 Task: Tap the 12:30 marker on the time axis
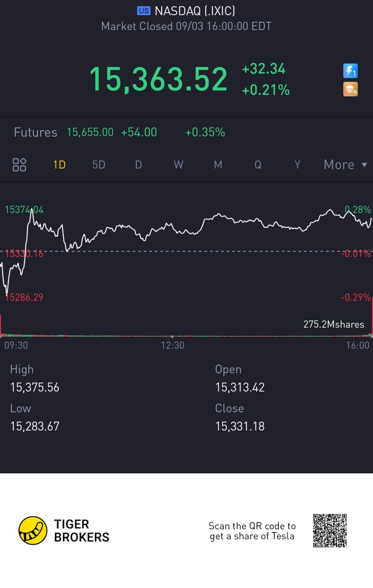(172, 345)
